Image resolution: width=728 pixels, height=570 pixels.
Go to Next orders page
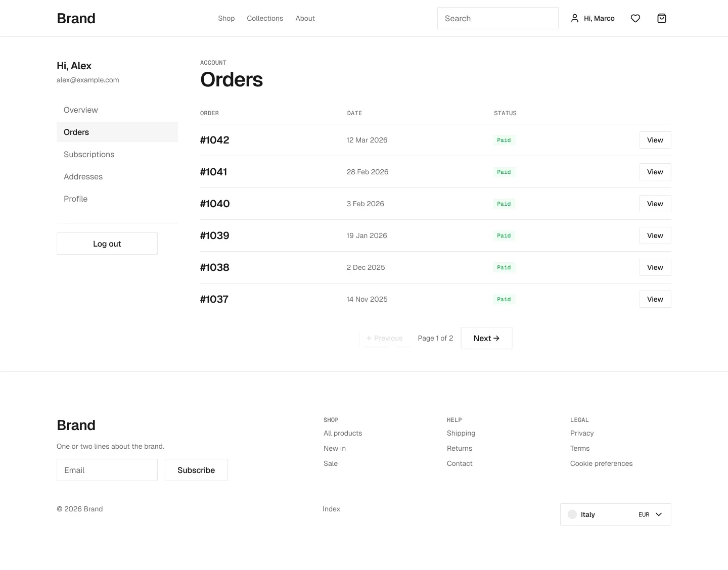(486, 338)
